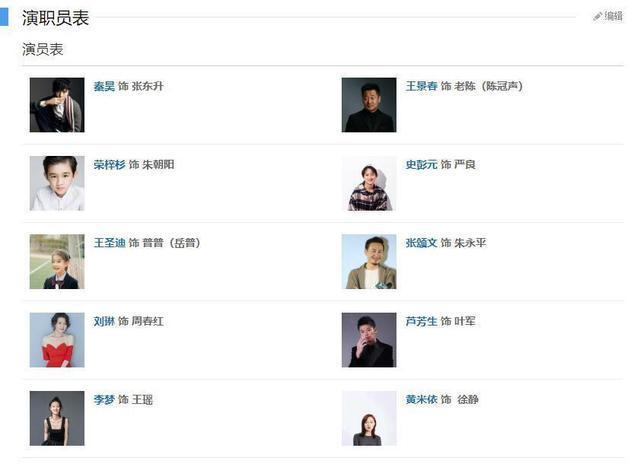Click 王圣迪's portrait thumbnail
640x464 pixels.
pos(57,262)
